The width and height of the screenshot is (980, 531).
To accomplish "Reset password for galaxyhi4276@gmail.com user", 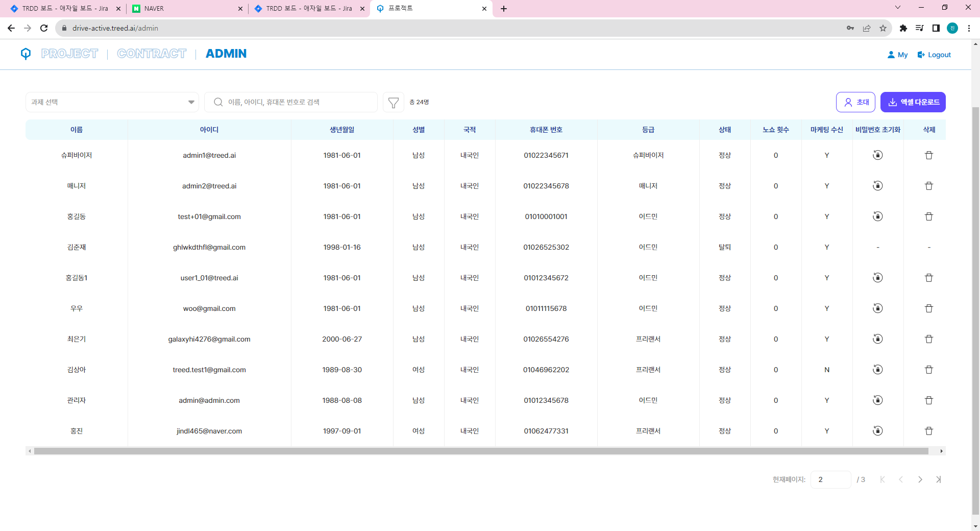I will click(x=877, y=339).
